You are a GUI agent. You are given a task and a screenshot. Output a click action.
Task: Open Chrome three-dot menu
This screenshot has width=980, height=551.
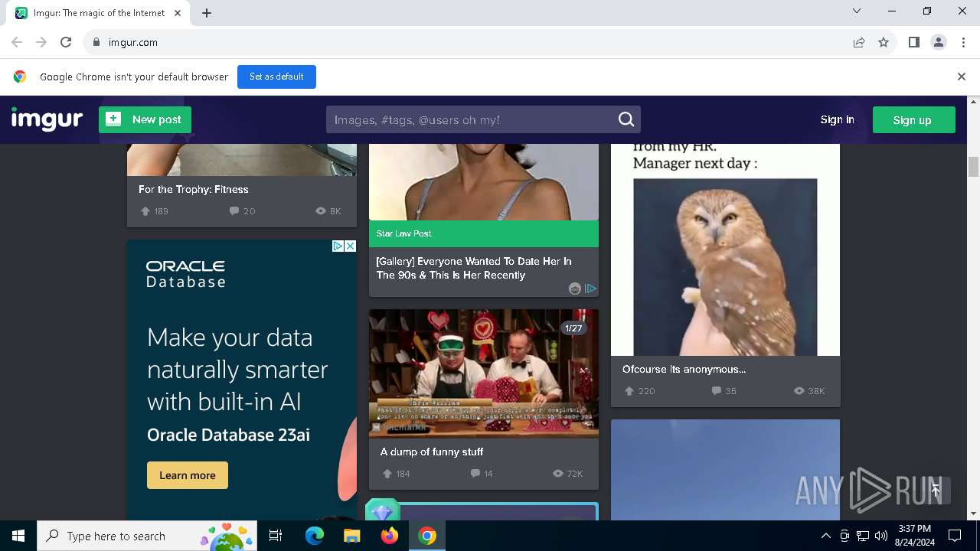(963, 42)
